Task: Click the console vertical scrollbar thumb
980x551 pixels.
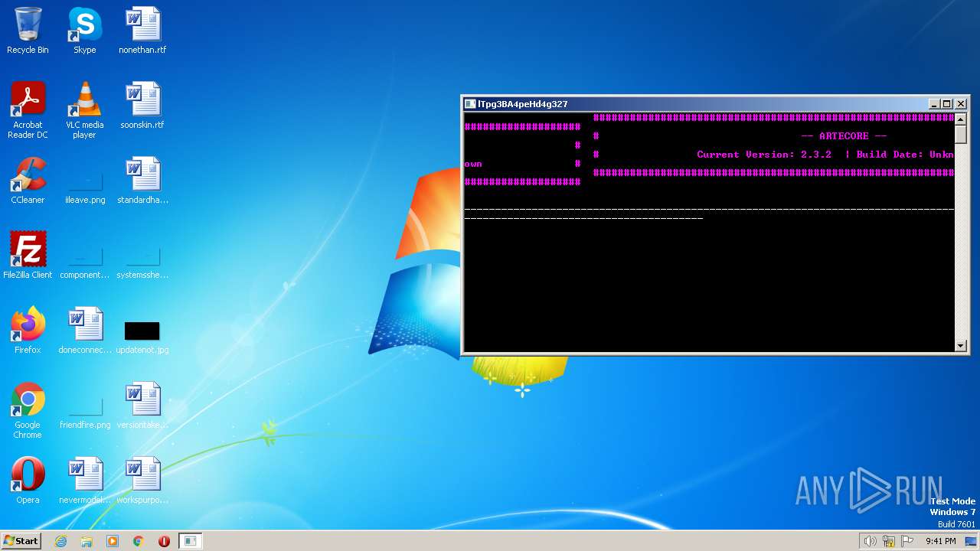Action: coord(961,134)
